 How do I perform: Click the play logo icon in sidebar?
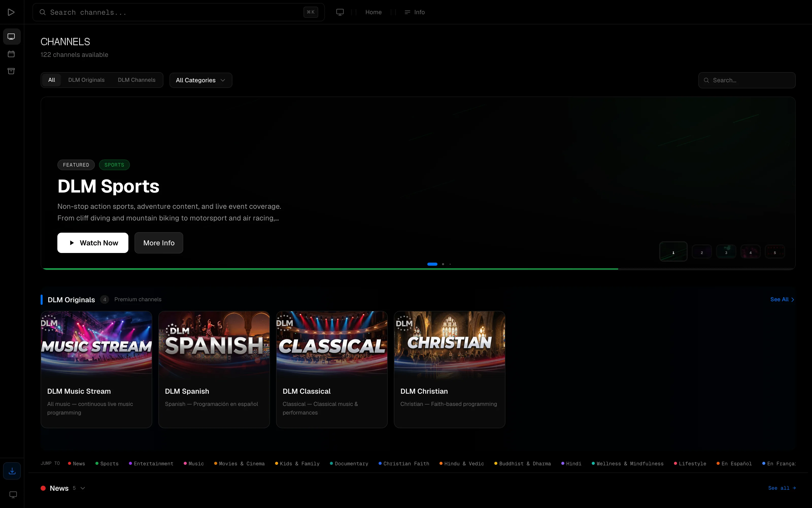[x=11, y=12]
